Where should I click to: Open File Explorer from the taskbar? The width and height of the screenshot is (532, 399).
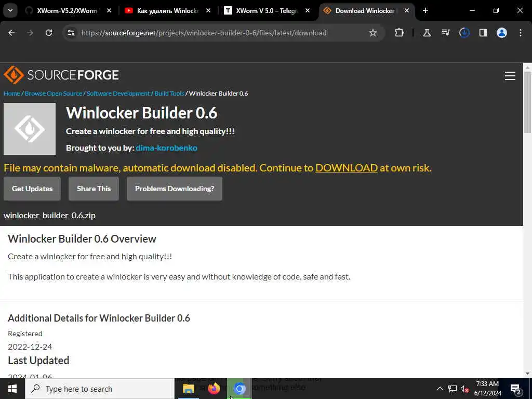pyautogui.click(x=188, y=389)
